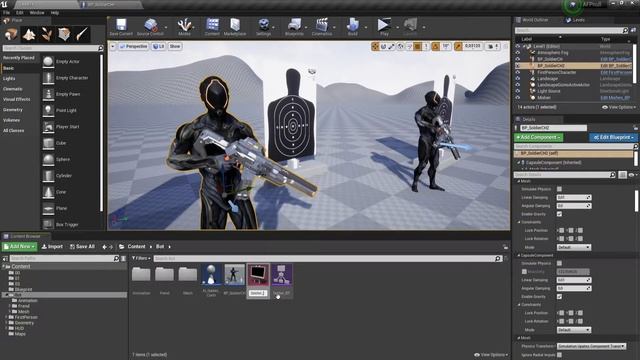Click the green Add Component button
Image resolution: width=640 pixels, height=360 pixels.
pyautogui.click(x=538, y=138)
